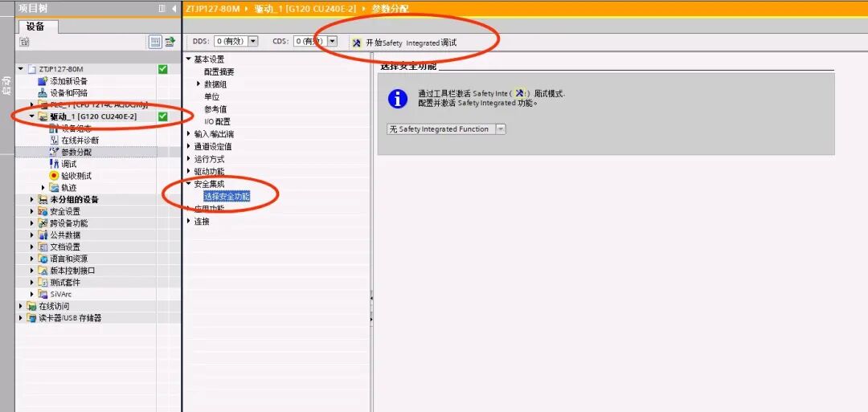The width and height of the screenshot is (868, 412).
Task: Click the 添加新设备 add-device icon
Action: pyautogui.click(x=43, y=81)
